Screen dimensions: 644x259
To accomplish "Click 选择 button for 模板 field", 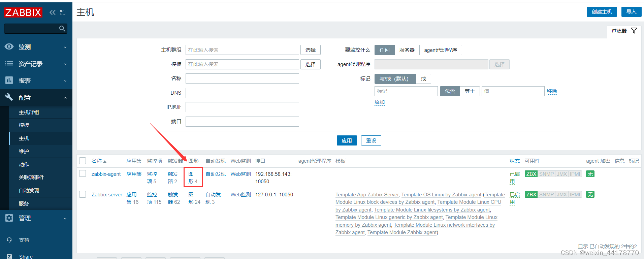I will click(x=311, y=64).
